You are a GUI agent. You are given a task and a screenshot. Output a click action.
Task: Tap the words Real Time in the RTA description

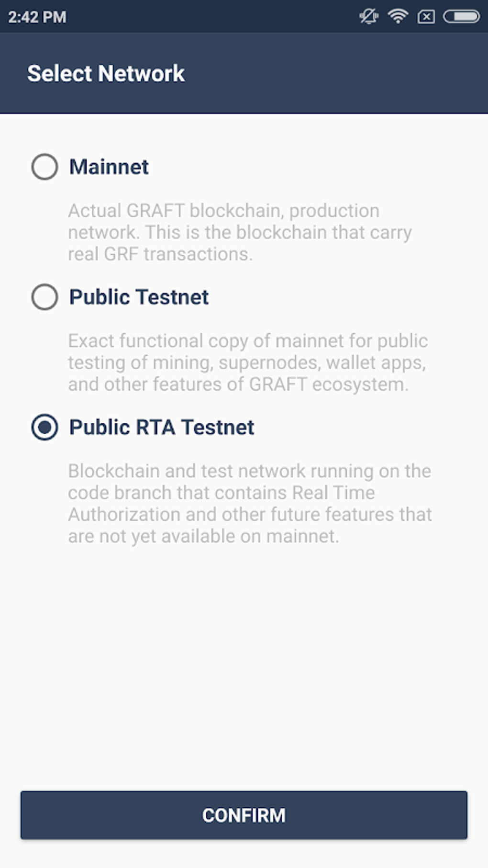point(333,493)
